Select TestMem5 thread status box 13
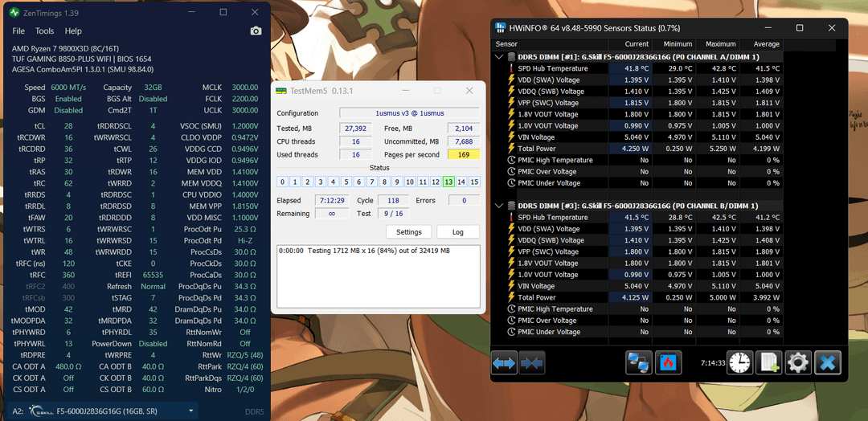The image size is (868, 421). [x=448, y=182]
